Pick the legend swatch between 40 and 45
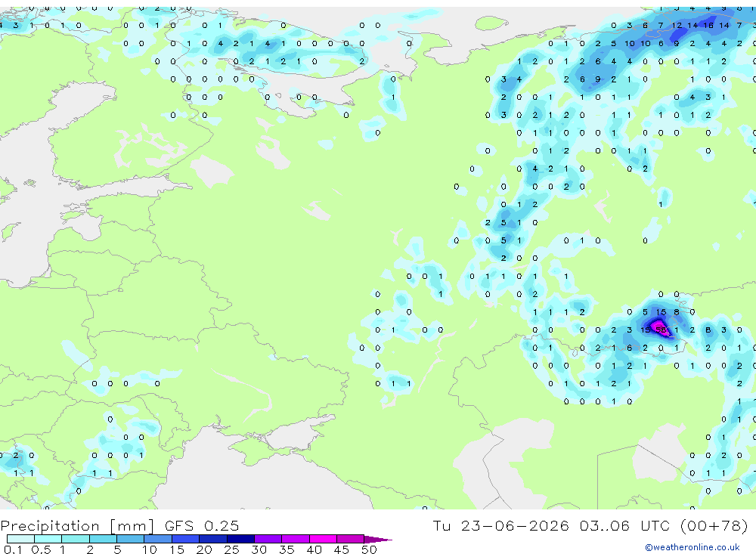The image size is (756, 554). coord(323,539)
